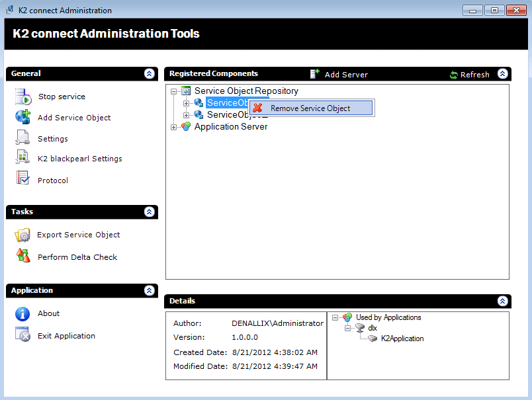This screenshot has height=400, width=532.
Task: Refresh the Registered Components list
Action: (x=469, y=75)
